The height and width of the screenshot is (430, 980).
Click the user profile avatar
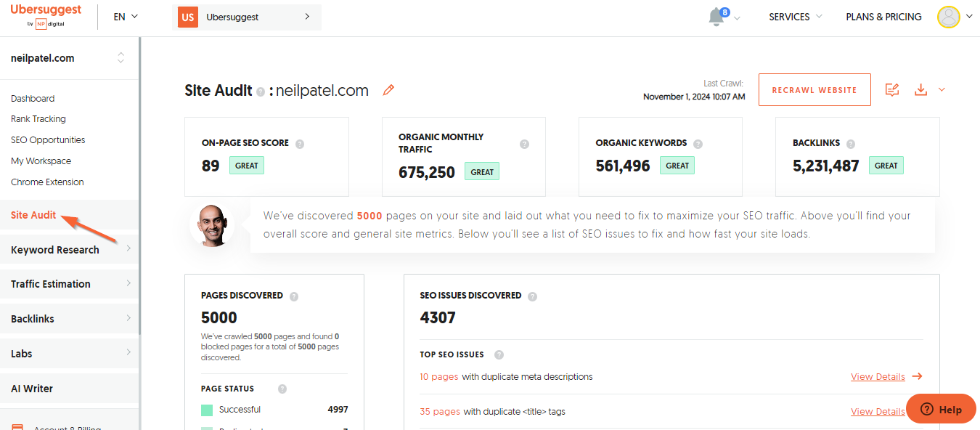pos(948,17)
